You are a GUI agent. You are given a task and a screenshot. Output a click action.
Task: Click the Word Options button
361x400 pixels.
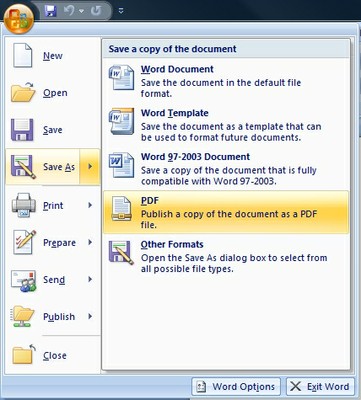(x=236, y=387)
